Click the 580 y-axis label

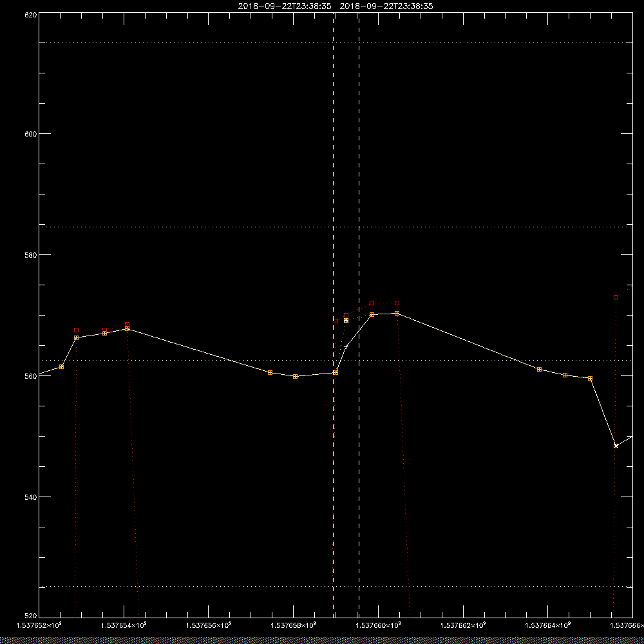[31, 254]
